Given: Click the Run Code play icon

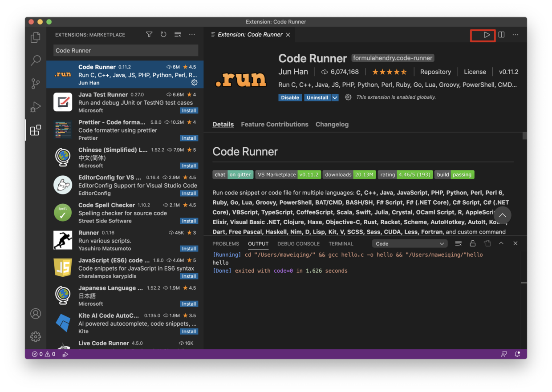Looking at the screenshot, I should (x=487, y=35).
